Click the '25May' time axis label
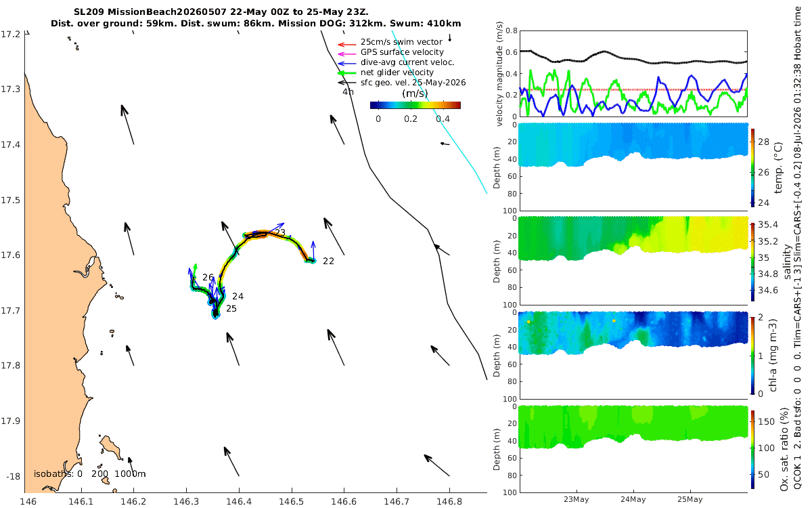The image size is (812, 508). 690,499
